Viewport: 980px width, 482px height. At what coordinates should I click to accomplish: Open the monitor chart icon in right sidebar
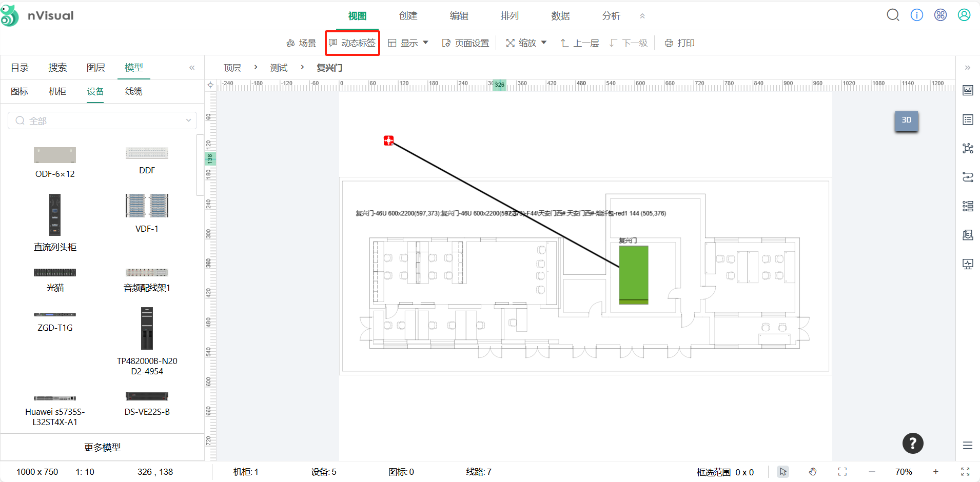968,264
